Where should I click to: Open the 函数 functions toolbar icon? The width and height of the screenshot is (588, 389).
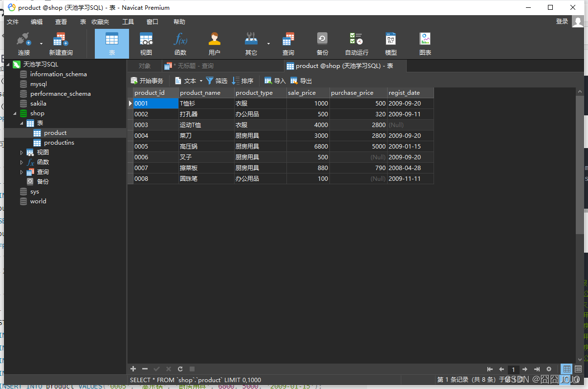coord(180,43)
